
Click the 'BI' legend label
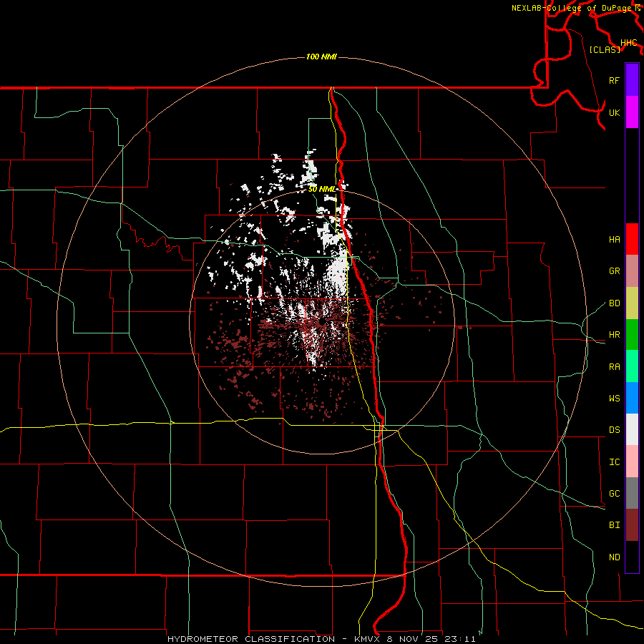(x=614, y=525)
